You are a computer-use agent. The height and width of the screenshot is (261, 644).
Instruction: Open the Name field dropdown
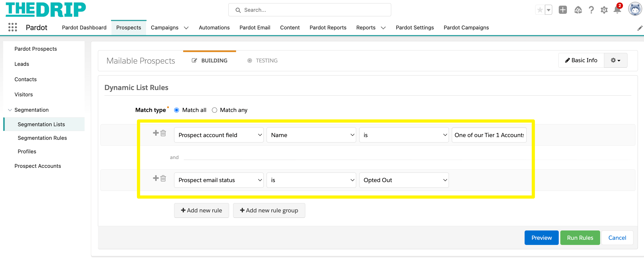311,135
